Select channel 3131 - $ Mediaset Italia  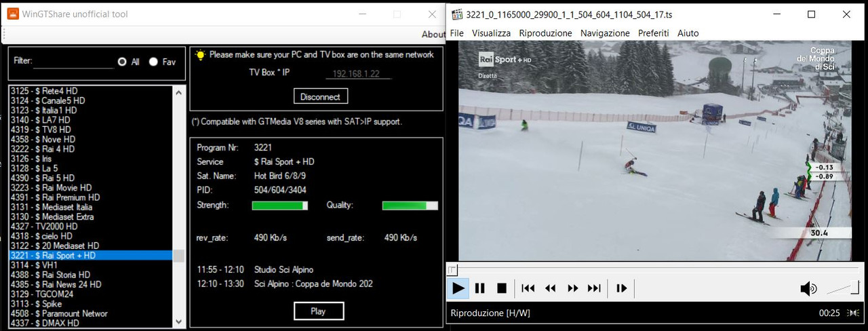[91, 207]
